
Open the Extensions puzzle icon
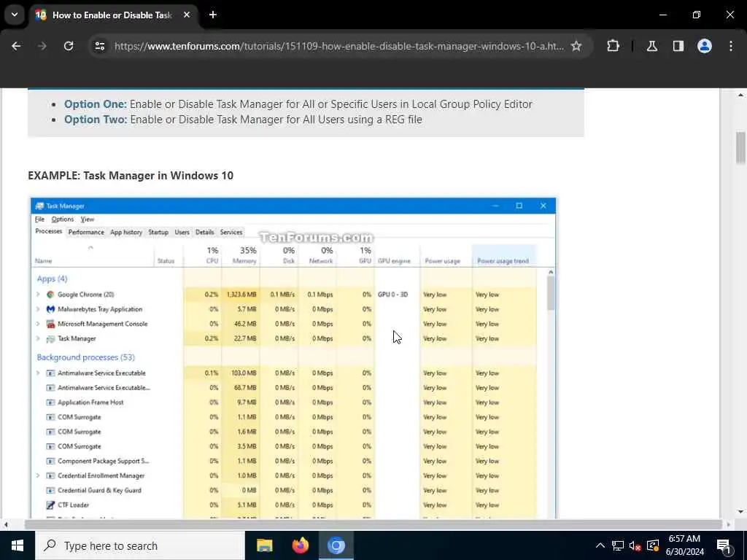[x=613, y=46]
